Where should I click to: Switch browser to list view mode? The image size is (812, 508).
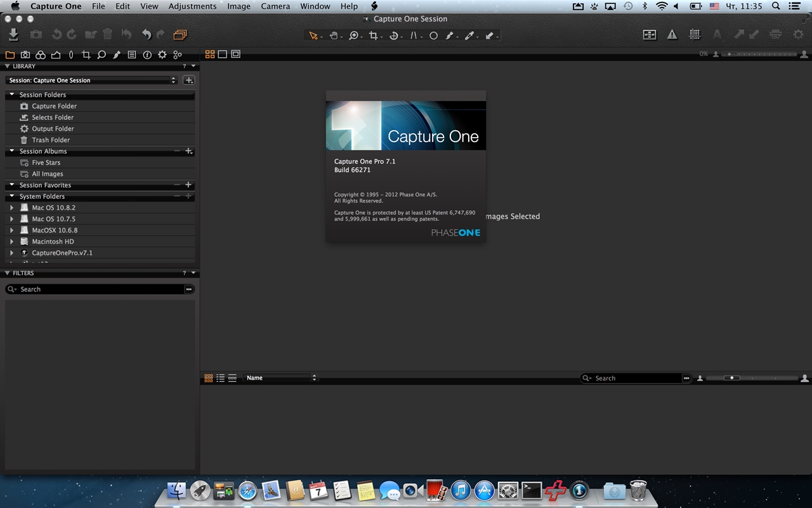coord(221,378)
